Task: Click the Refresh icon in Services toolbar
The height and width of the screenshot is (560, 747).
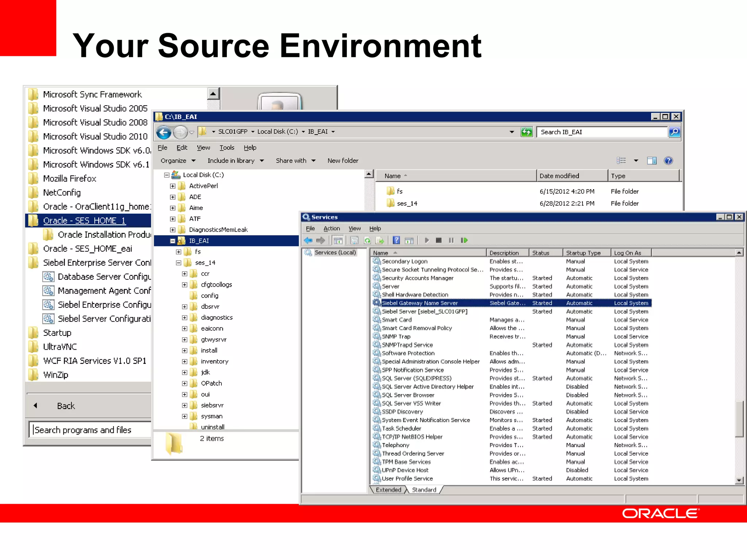Action: 367,240
